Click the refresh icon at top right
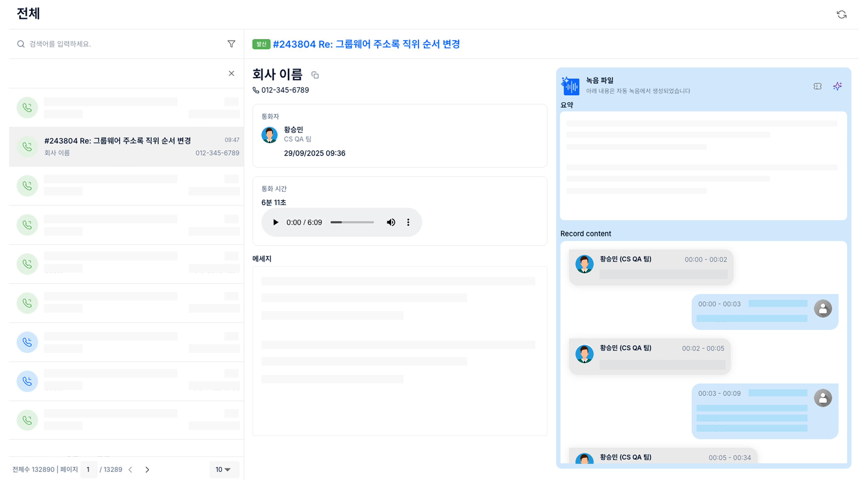The height and width of the screenshot is (482, 868). [841, 14]
